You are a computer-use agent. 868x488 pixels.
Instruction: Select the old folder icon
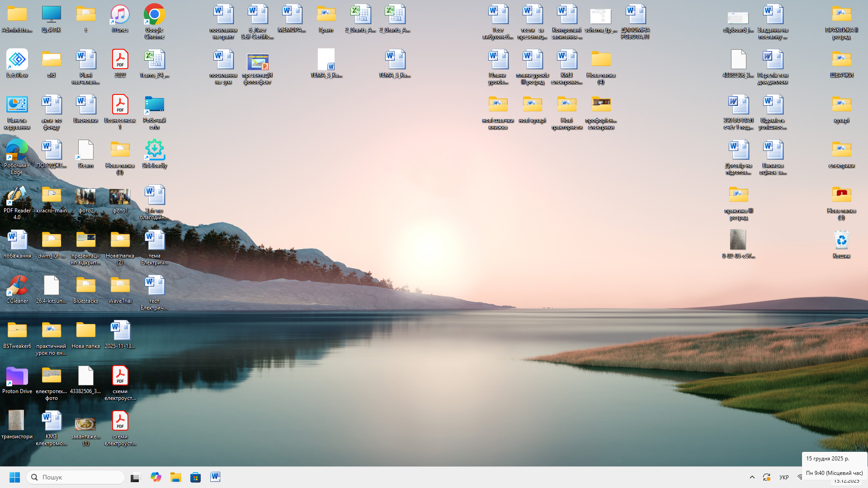51,64
